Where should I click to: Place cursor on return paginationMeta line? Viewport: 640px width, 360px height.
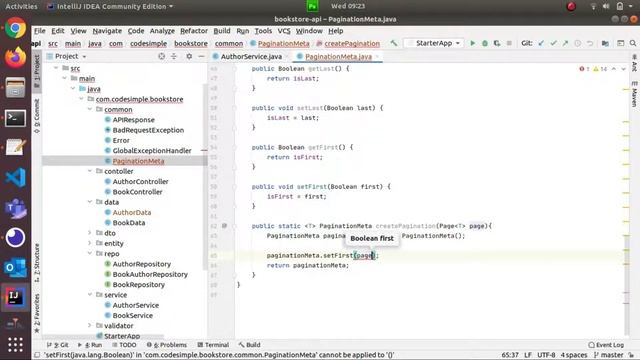[x=308, y=265]
